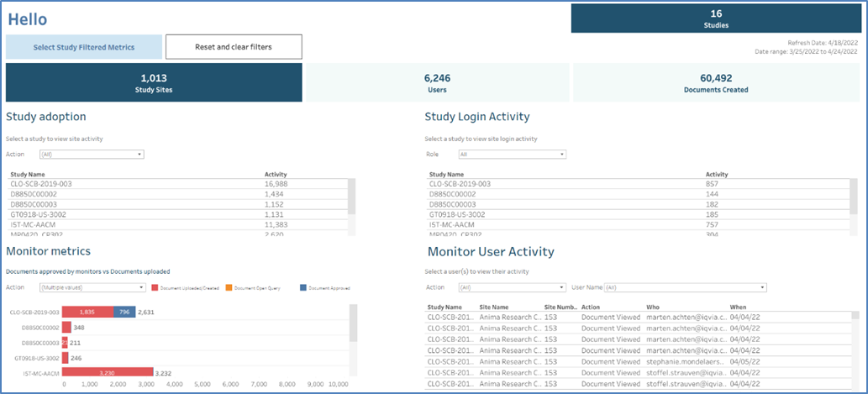Screen dimensions: 868x394
Task: Click the 1,152 activity value
Action: tap(274, 204)
